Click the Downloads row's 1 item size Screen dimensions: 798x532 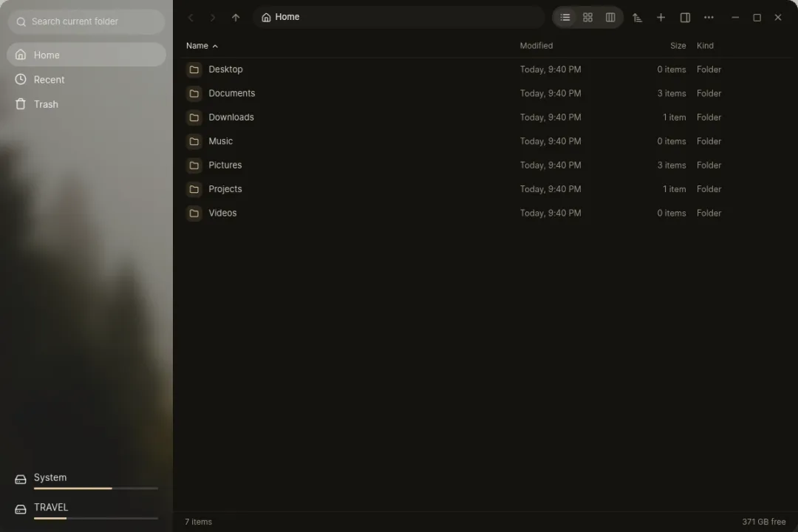[675, 117]
